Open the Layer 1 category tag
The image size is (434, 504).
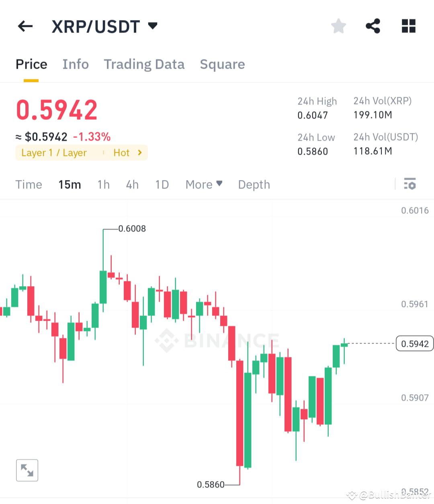click(x=54, y=152)
